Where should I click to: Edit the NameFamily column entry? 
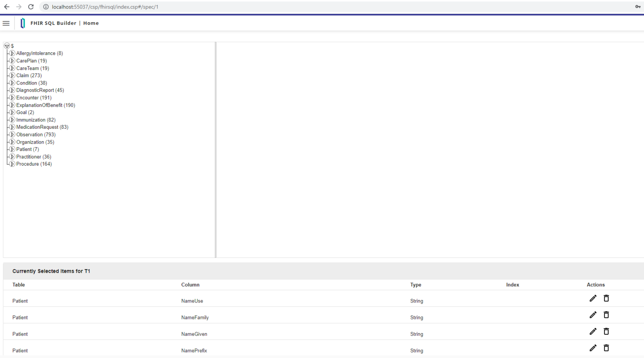(x=593, y=315)
